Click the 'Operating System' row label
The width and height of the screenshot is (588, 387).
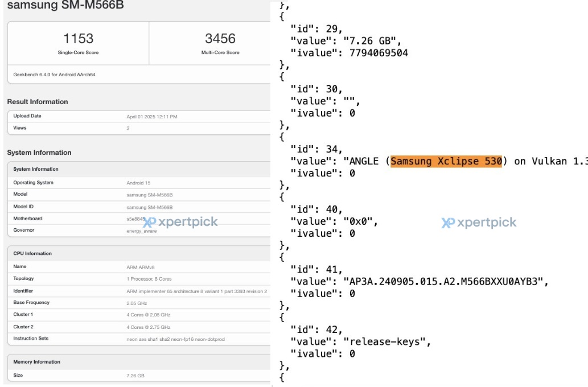[x=34, y=183]
